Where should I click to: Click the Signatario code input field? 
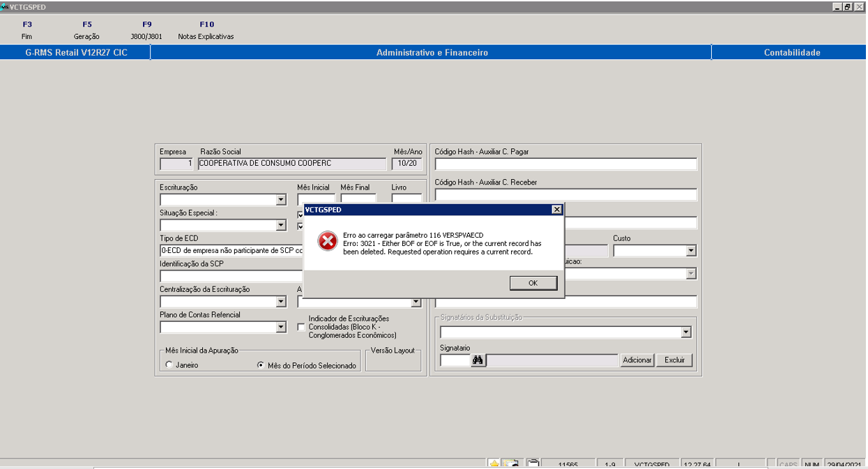pyautogui.click(x=455, y=360)
